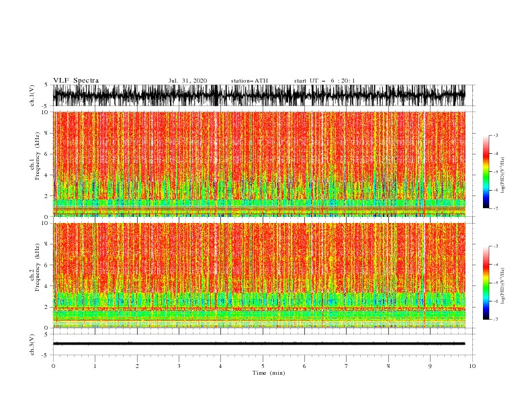Click the ch.2 'Frequency (kHz)' axis label
Image resolution: width=532 pixels, height=411 pixels.
point(37,267)
